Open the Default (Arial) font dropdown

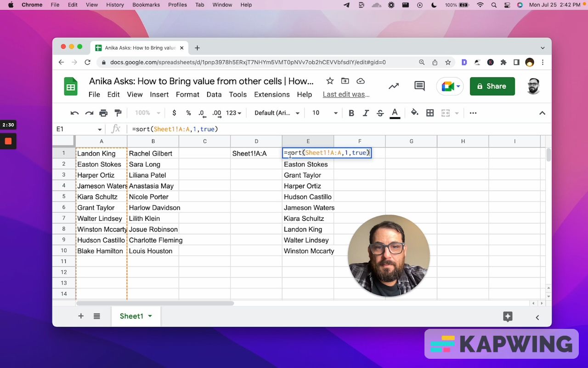277,113
